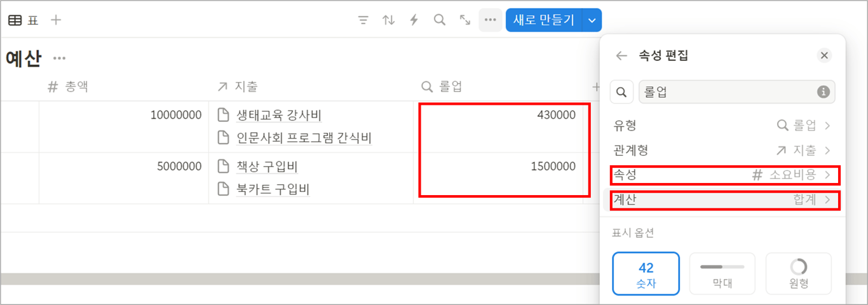This screenshot has height=305, width=868.
Task: Click the horizontal scrollbar at bottom
Action: point(299,279)
